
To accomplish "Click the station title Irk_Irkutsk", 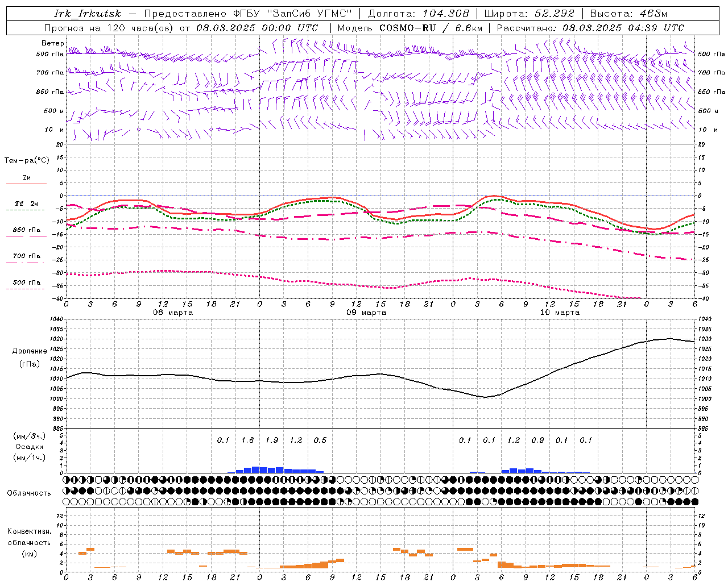I will click(88, 14).
